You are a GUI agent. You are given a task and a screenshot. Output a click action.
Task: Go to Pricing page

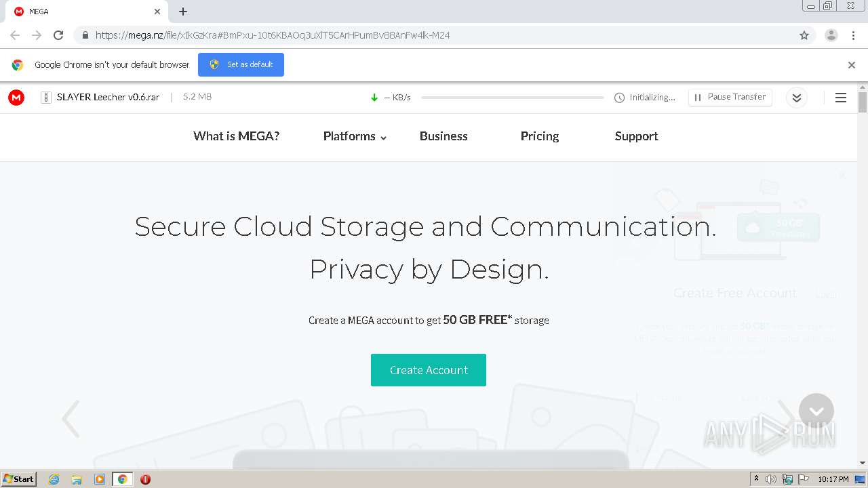pos(540,136)
